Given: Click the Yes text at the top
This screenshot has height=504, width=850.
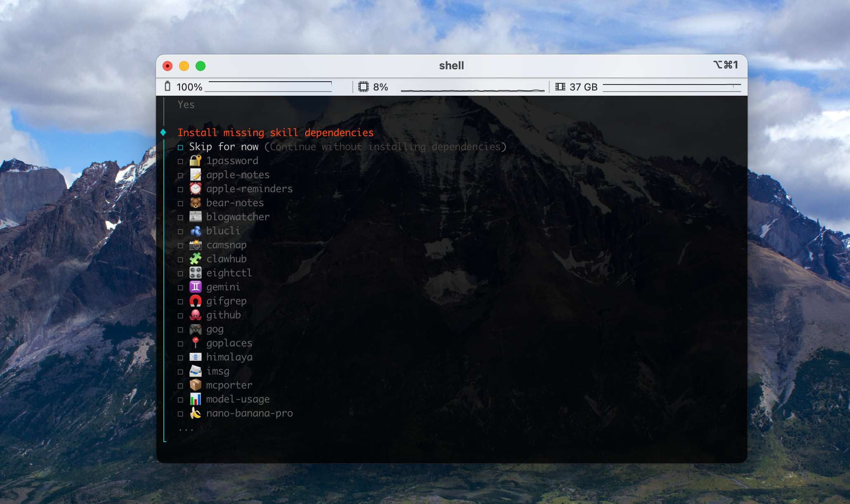Looking at the screenshot, I should (186, 105).
